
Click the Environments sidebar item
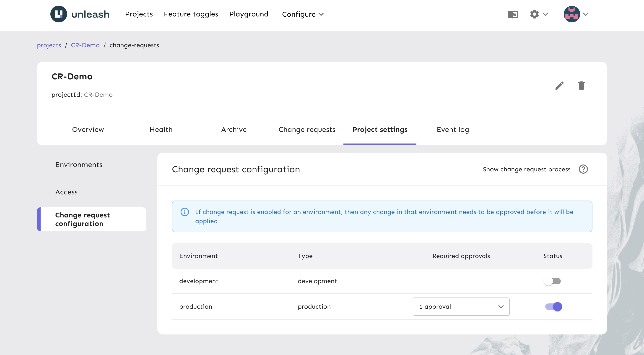[79, 164]
